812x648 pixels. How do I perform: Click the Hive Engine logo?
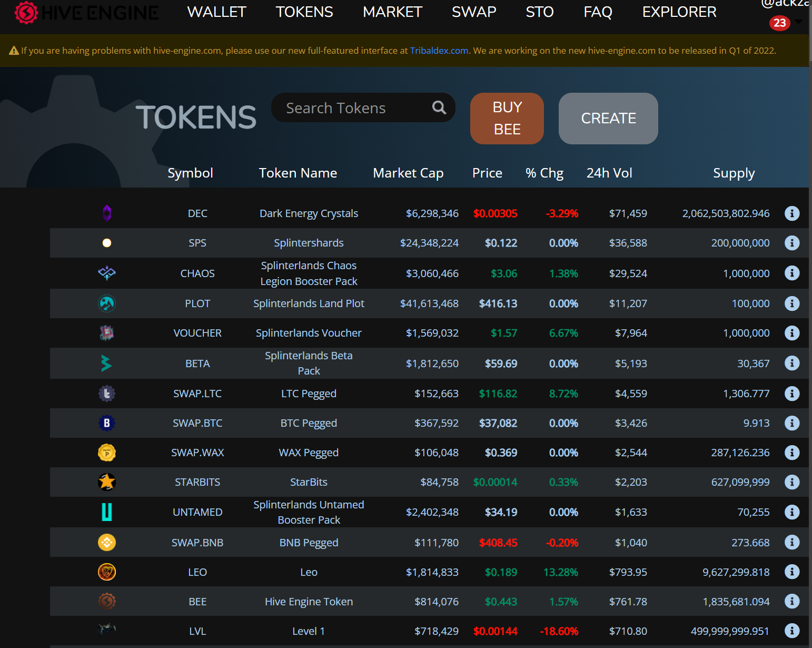tap(87, 12)
